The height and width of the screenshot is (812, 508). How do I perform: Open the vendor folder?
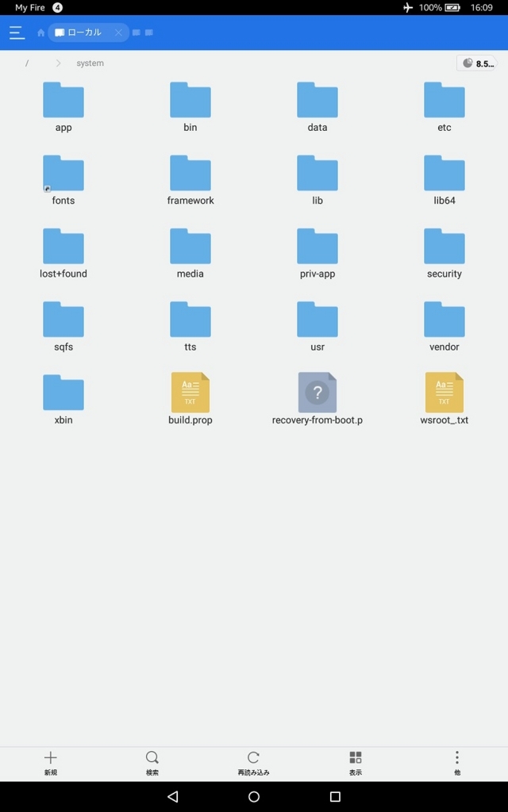444,326
